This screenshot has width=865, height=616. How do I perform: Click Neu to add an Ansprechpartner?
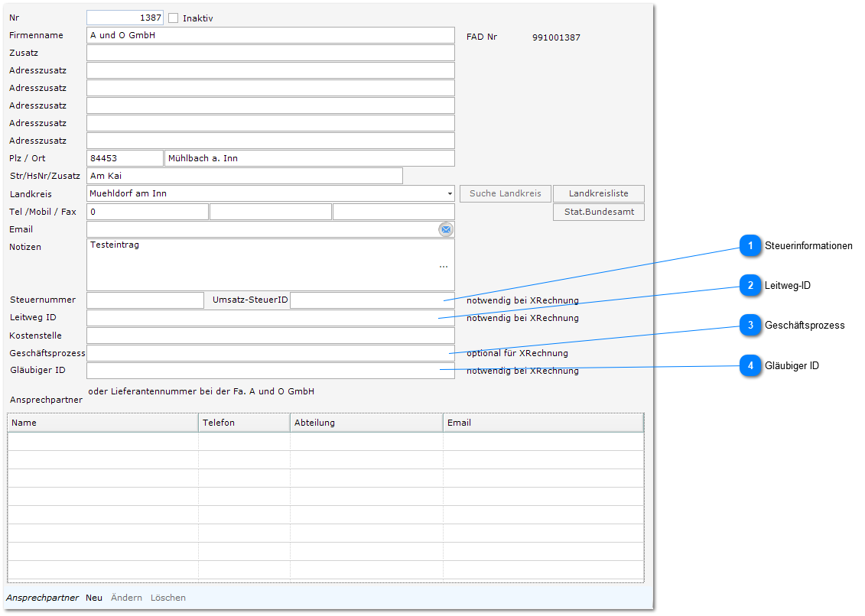tap(93, 597)
